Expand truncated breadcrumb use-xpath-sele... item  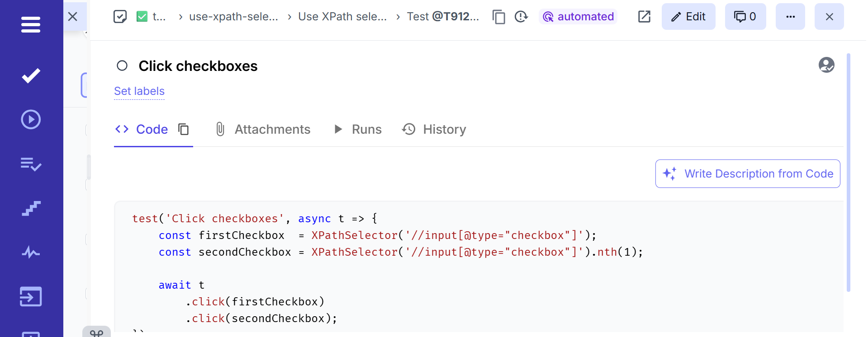233,17
